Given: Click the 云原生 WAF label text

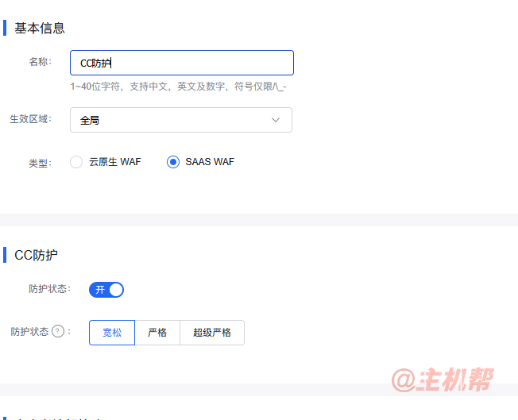Looking at the screenshot, I should 115,162.
